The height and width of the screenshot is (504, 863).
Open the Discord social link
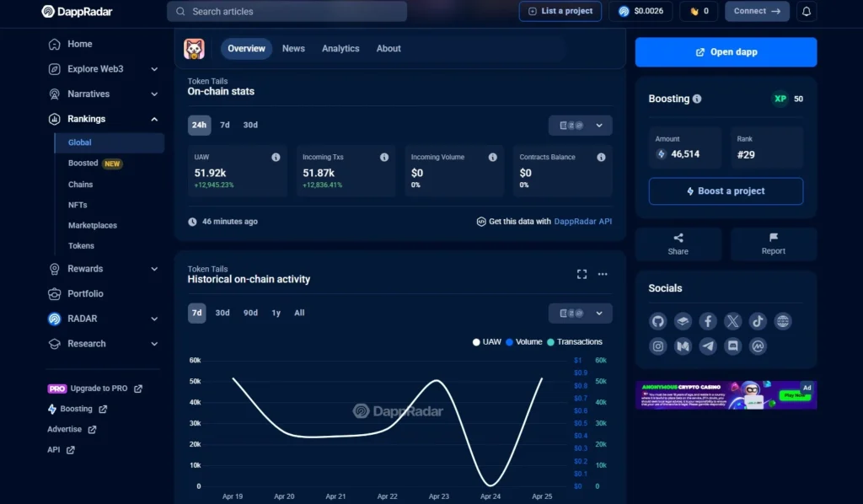pyautogui.click(x=732, y=346)
